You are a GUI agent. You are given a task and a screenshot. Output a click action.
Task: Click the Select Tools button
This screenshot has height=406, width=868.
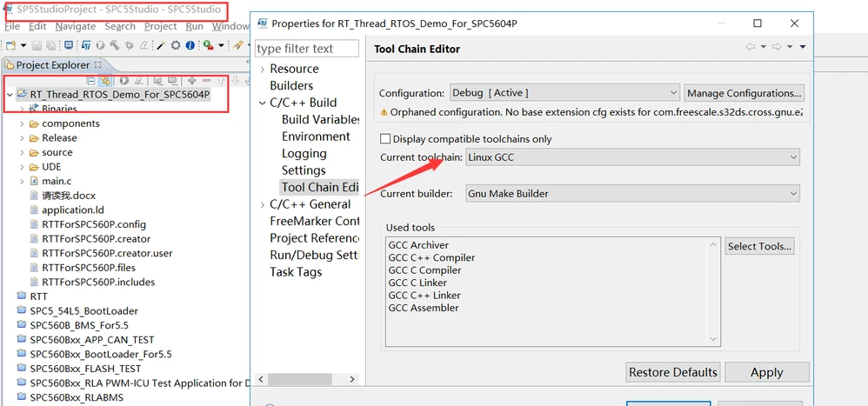(759, 246)
